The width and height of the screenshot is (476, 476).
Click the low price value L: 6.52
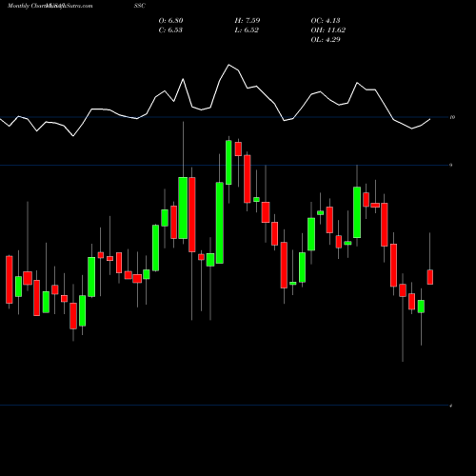point(247,30)
